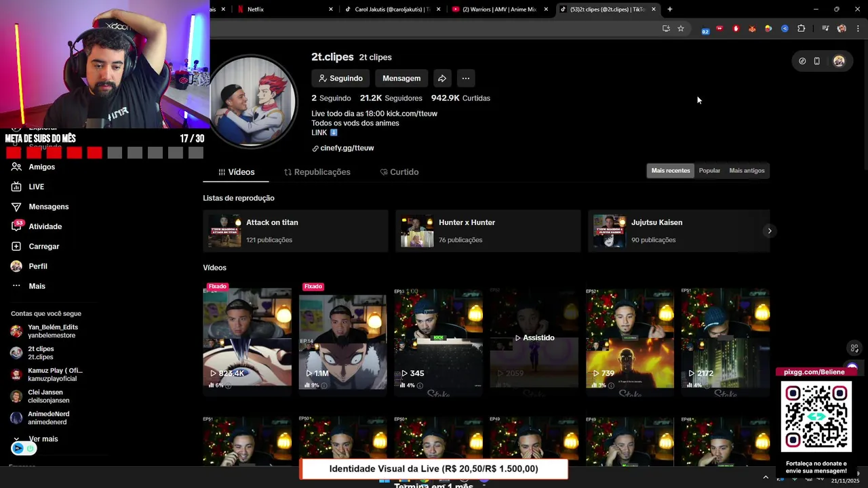Play pinned video with 823.4K views

click(248, 338)
